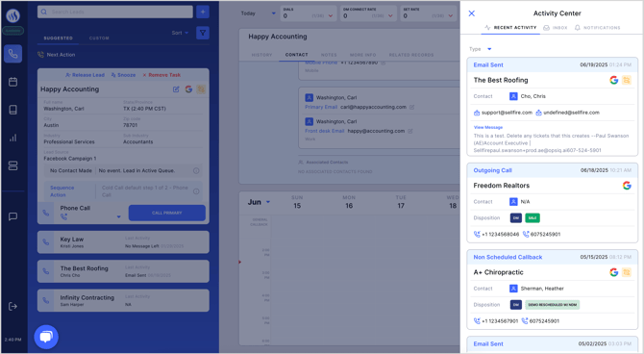Click the logout icon in sidebar

tap(12, 306)
